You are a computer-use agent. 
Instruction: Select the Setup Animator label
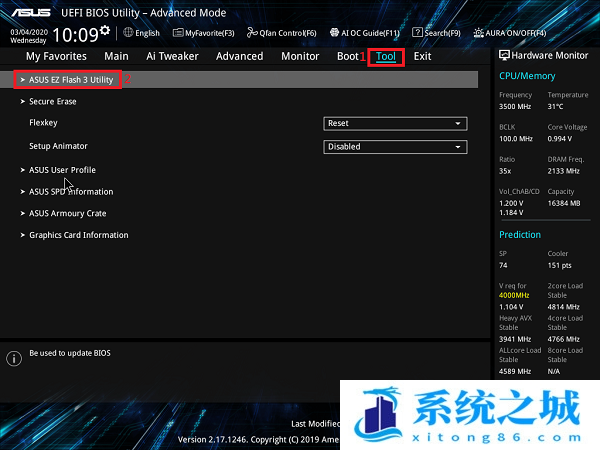(x=58, y=146)
